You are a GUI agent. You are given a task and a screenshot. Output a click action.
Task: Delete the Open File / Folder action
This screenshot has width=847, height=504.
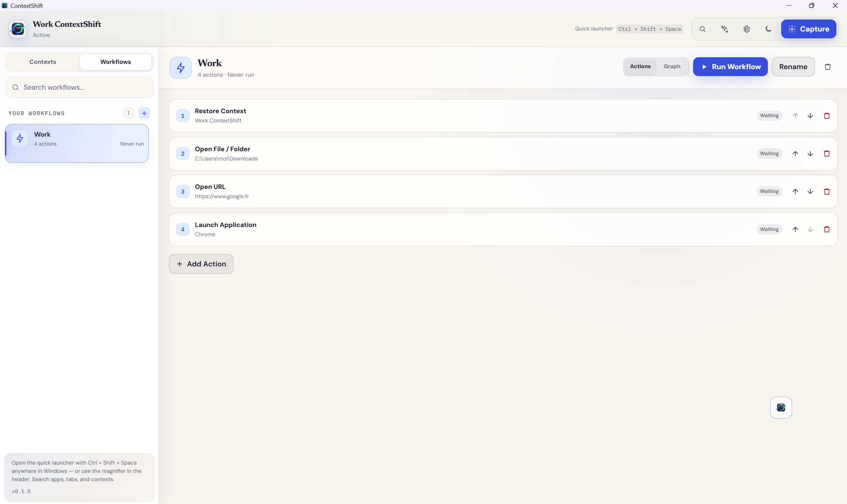click(x=826, y=154)
